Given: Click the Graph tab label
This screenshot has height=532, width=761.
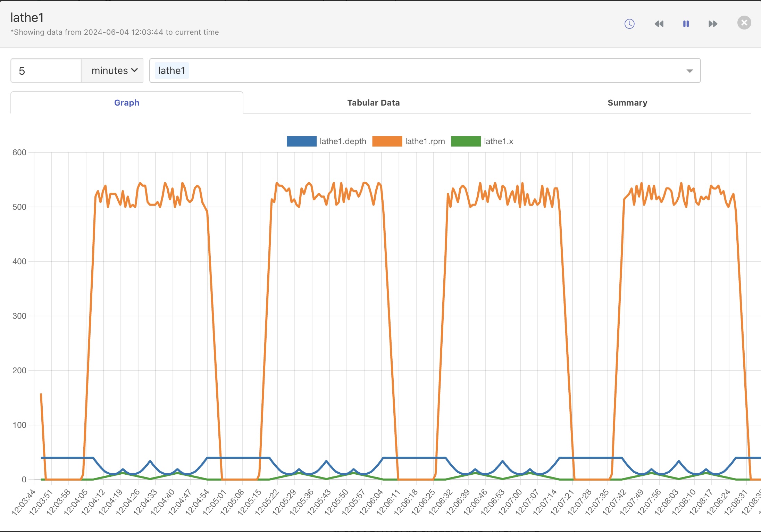Looking at the screenshot, I should [127, 102].
